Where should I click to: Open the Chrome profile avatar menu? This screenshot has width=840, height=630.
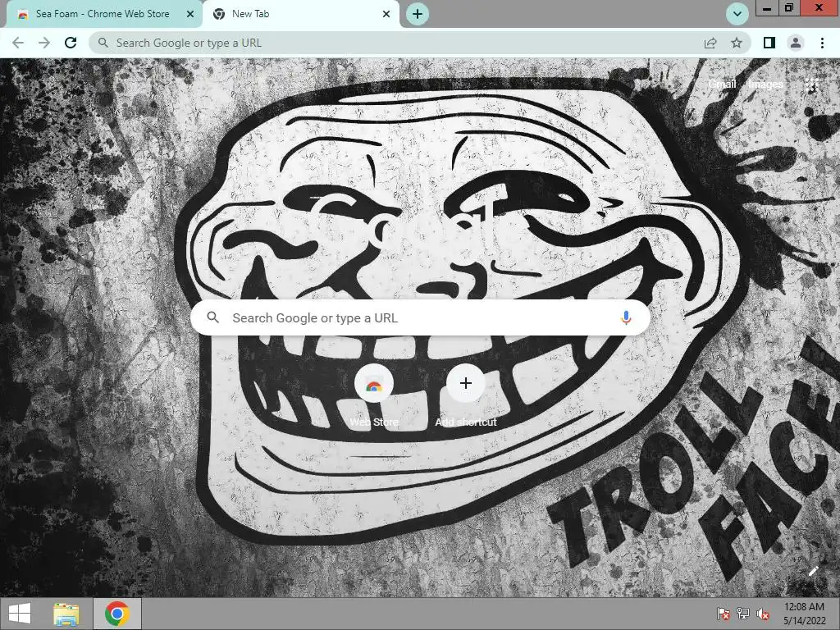coord(796,43)
